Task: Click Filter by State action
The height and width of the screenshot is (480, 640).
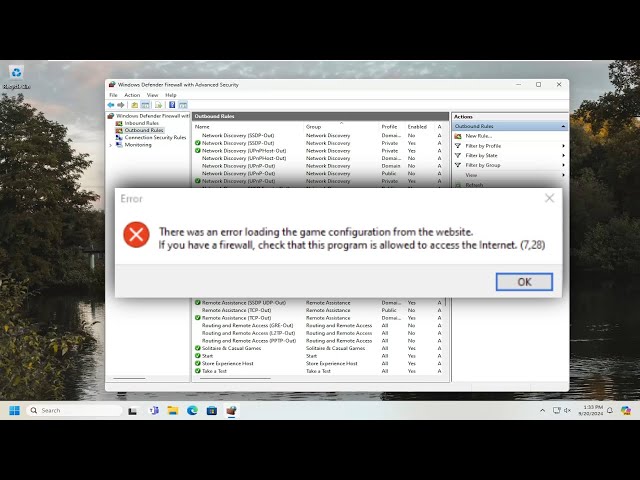Action: (x=481, y=156)
